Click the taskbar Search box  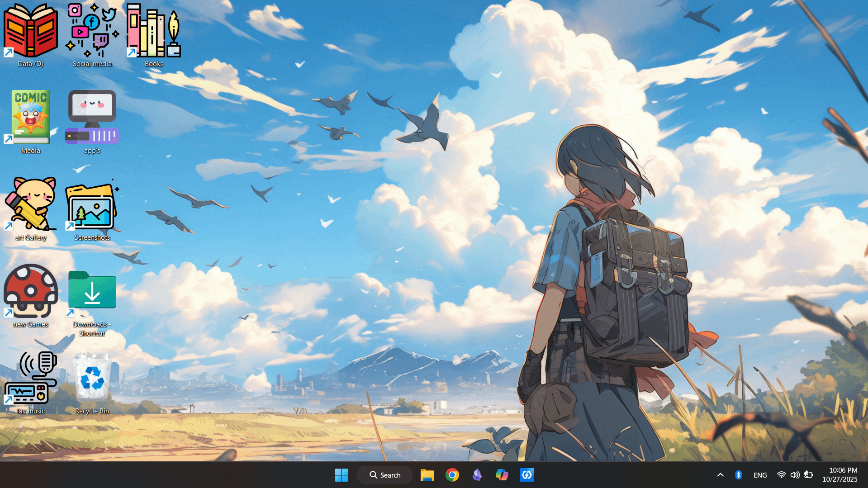click(x=385, y=475)
